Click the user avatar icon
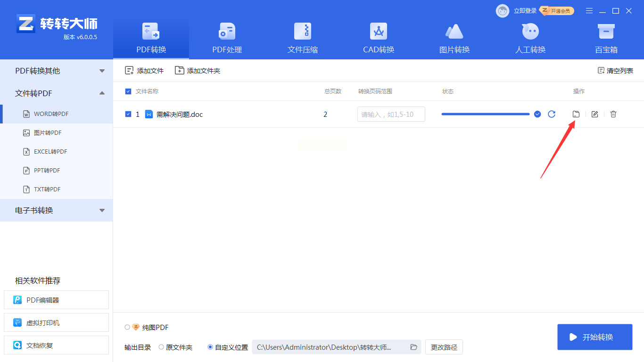 click(503, 11)
